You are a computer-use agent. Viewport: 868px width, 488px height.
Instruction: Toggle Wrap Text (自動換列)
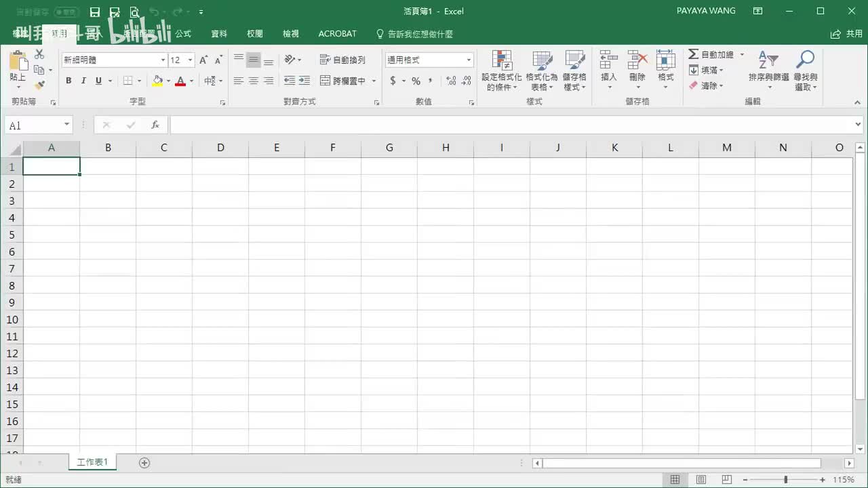point(342,60)
